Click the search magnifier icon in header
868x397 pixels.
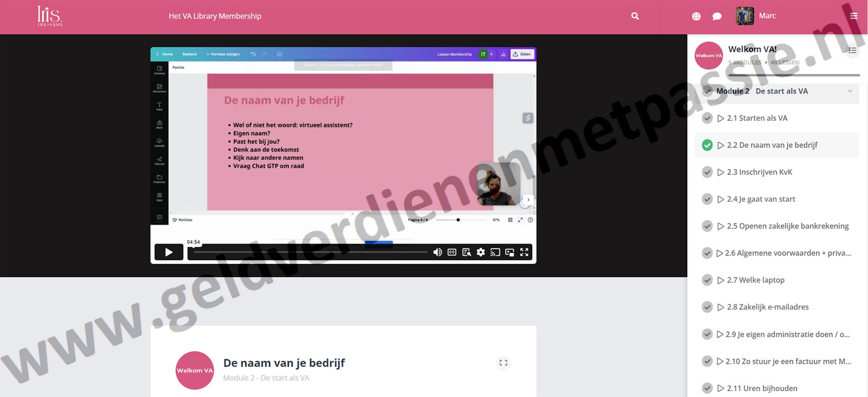point(635,16)
